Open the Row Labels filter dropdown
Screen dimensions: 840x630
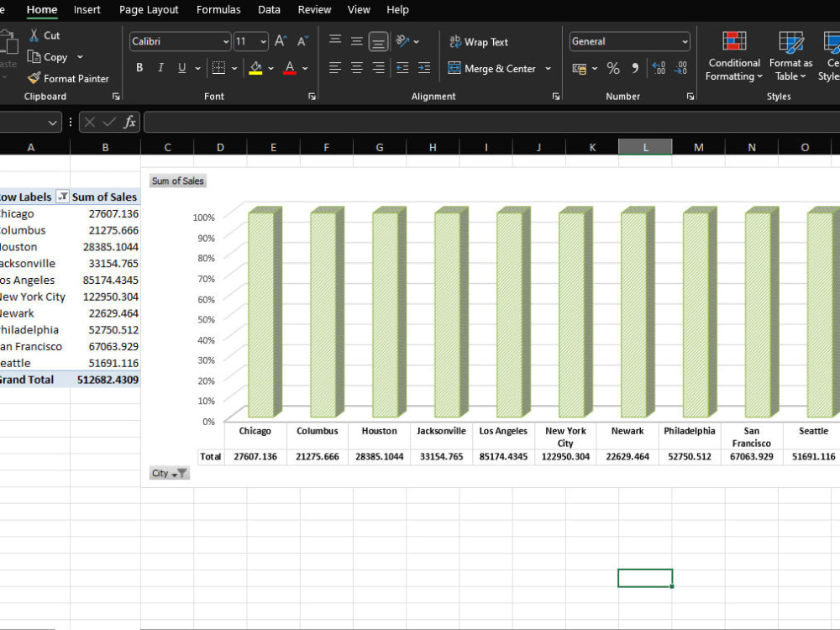pos(63,197)
